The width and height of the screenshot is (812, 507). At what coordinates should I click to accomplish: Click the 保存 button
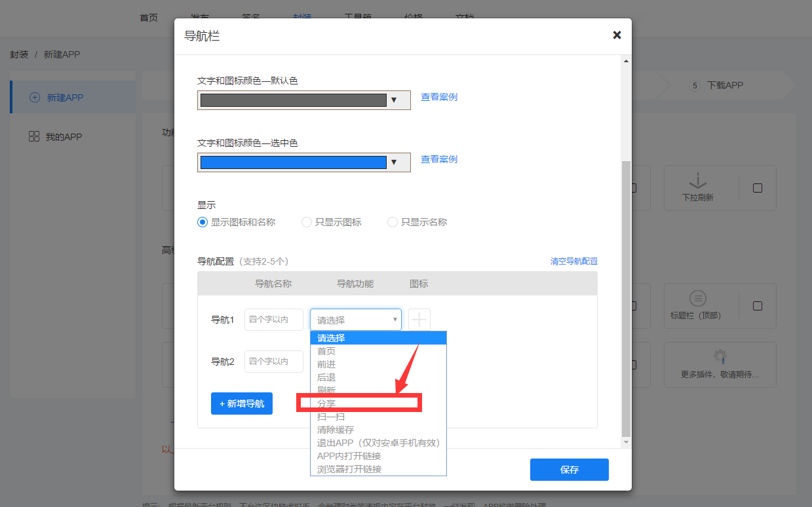coord(569,470)
